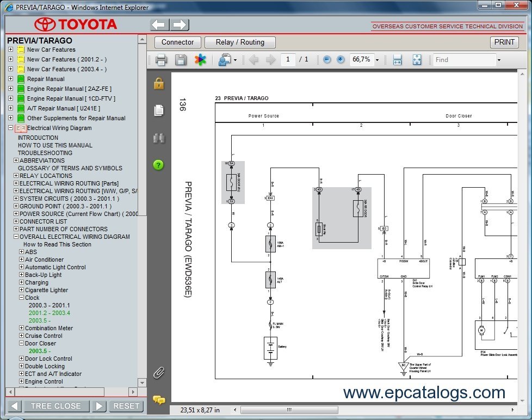Open the binoculars search panel icon
532x420 pixels.
pos(159,138)
